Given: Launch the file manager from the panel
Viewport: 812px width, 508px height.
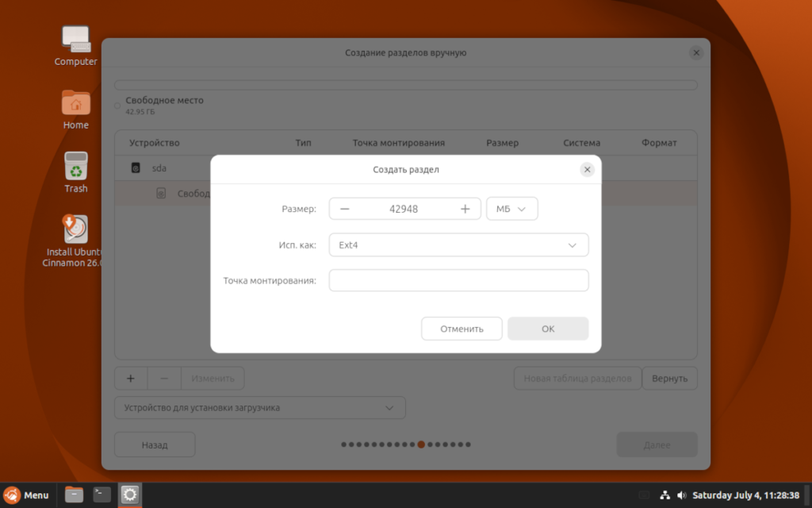Looking at the screenshot, I should coord(74,495).
